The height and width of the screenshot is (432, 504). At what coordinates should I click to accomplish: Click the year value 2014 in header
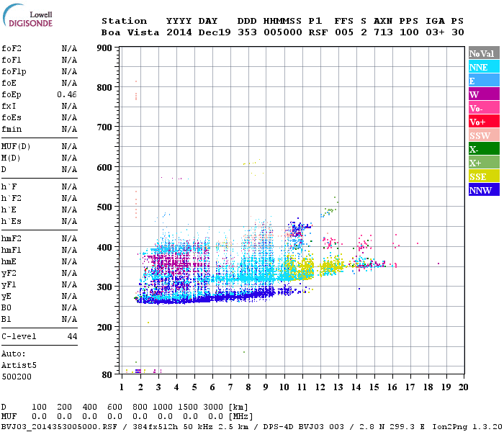[179, 32]
